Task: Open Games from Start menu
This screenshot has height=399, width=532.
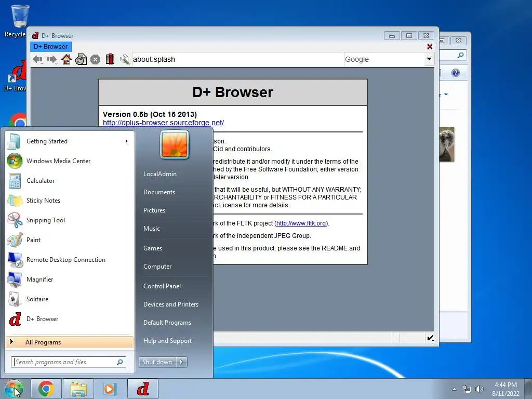Action: pyautogui.click(x=153, y=248)
